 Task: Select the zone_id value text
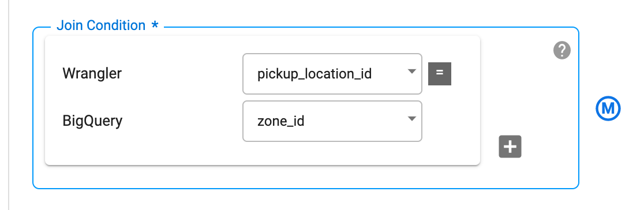281,122
